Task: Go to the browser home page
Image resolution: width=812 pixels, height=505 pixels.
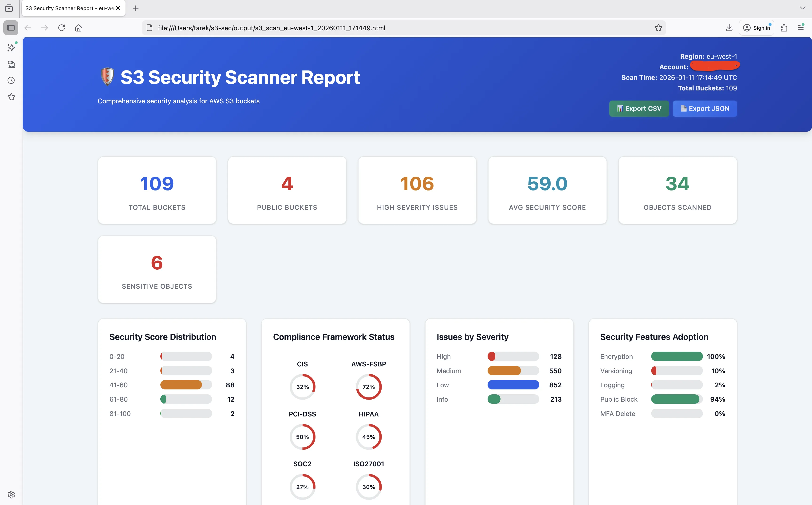Action: [78, 28]
